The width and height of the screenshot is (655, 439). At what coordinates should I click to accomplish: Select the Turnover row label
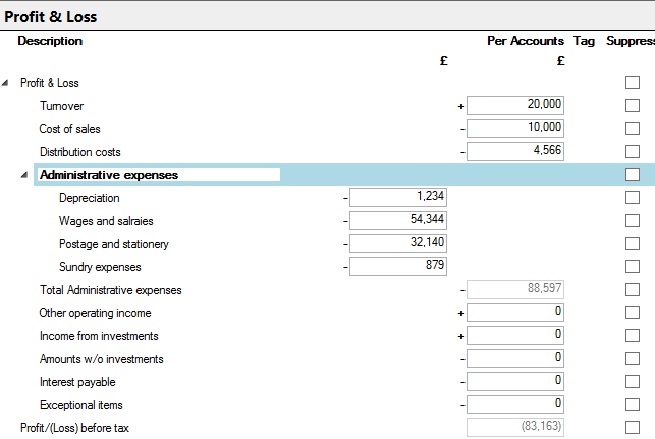pos(62,106)
